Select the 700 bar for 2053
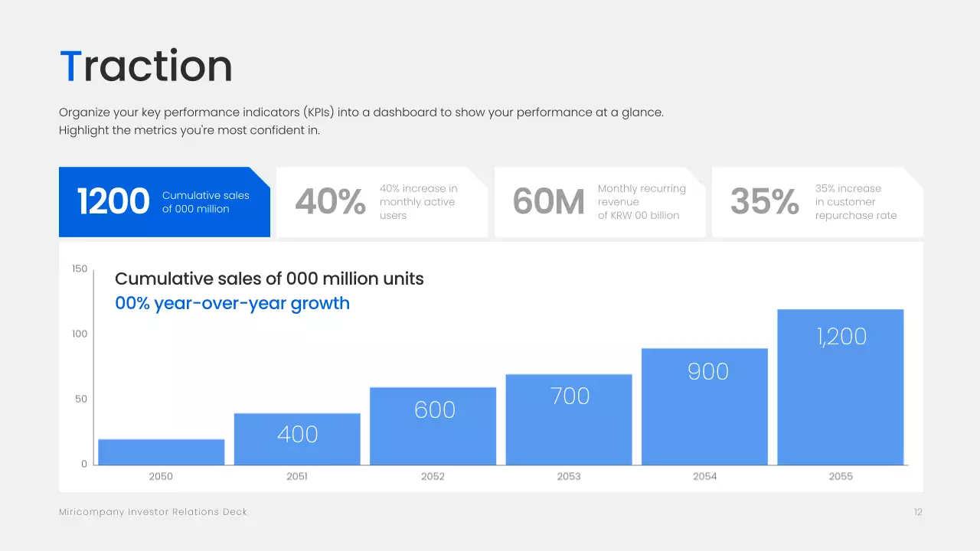 click(569, 417)
